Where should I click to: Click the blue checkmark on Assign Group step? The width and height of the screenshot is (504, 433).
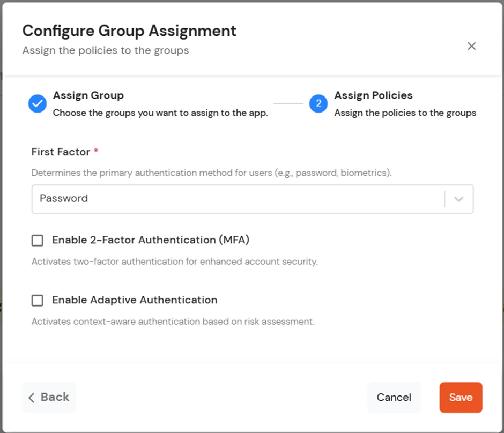tap(37, 104)
